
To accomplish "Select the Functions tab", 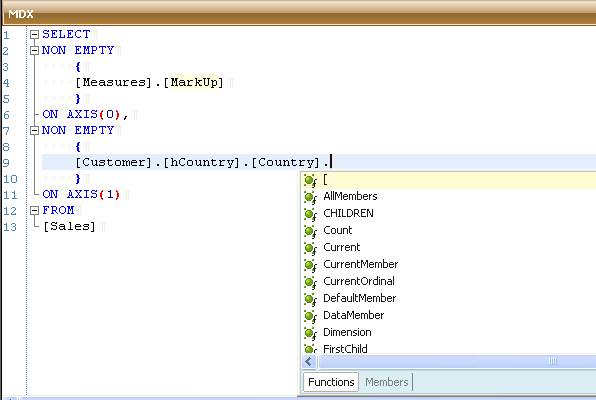I will 331,382.
